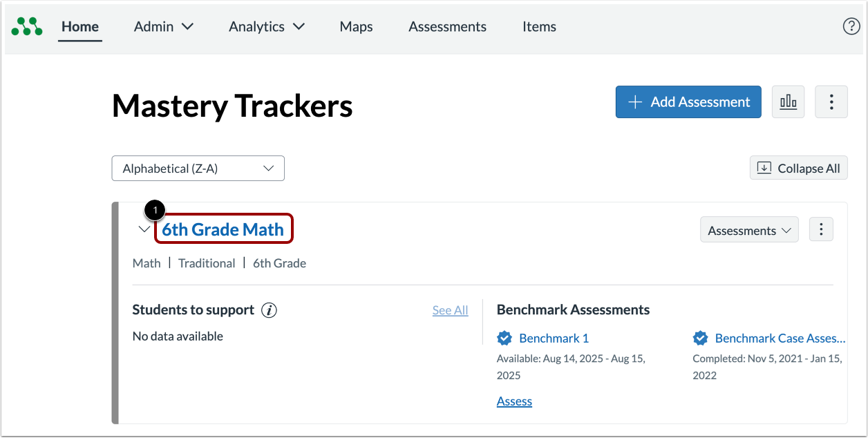868x438 pixels.
Task: Click the MasteryConnect logo icon
Action: click(x=26, y=26)
